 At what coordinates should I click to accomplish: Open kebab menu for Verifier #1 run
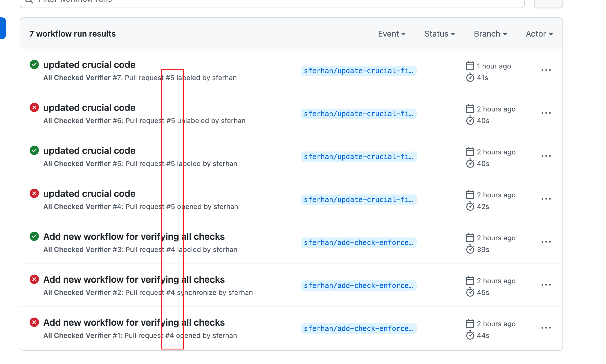pyautogui.click(x=546, y=328)
